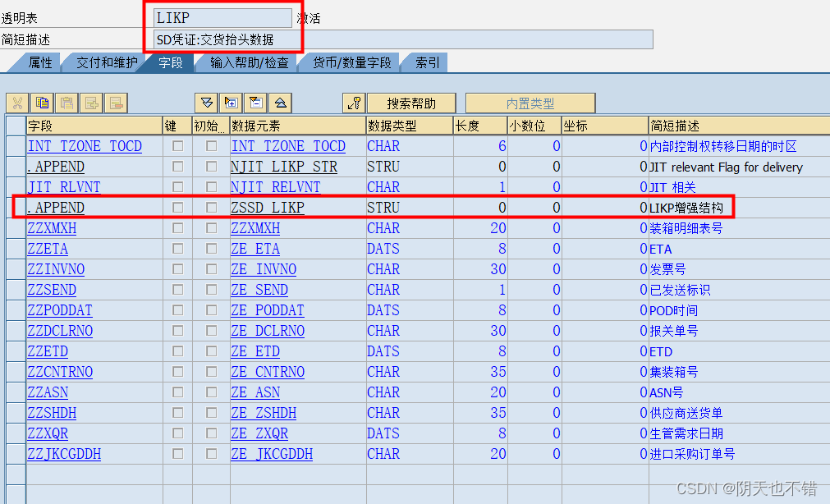Click the delete row icon
Viewport: 830px width, 504px height.
tap(117, 103)
